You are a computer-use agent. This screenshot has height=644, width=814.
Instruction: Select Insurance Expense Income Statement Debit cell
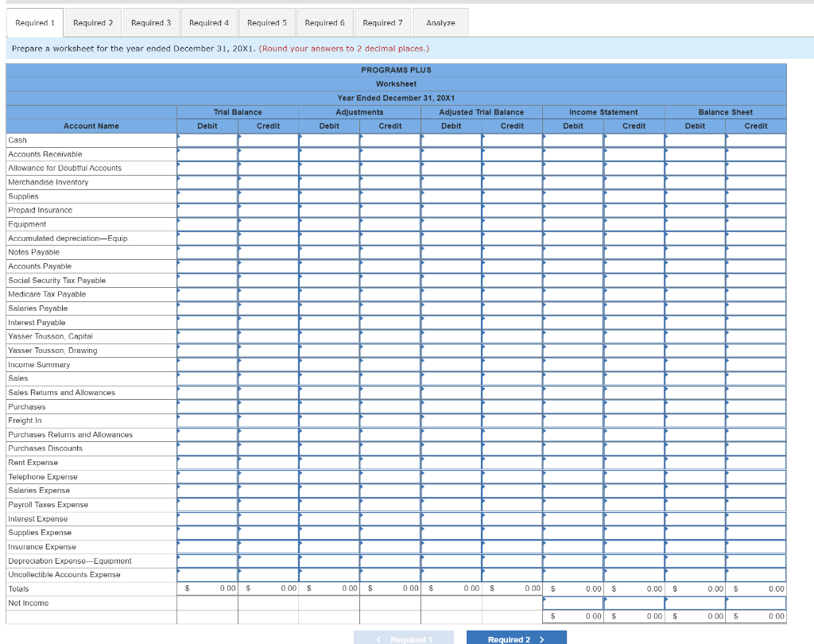point(573,547)
